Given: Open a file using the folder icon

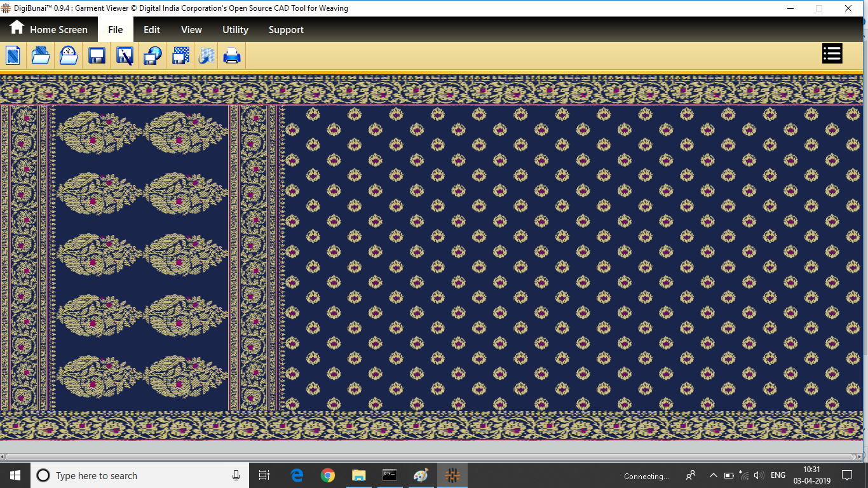Looking at the screenshot, I should 41,56.
